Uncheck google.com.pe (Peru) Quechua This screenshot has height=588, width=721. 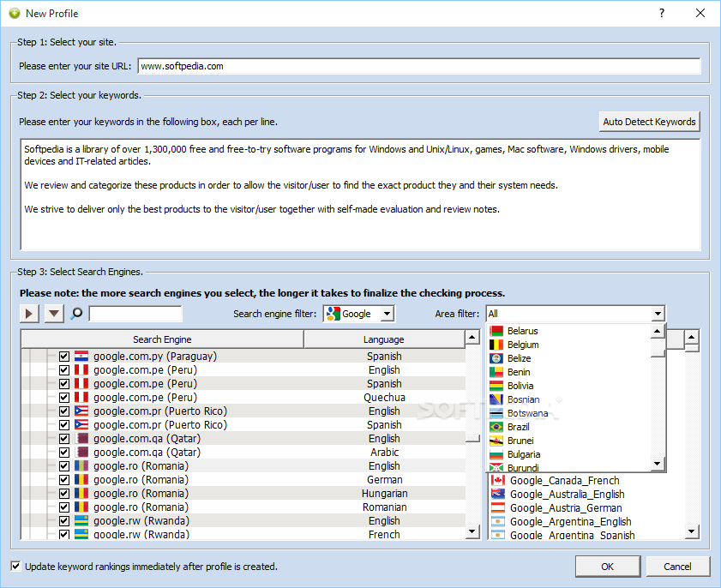point(64,397)
